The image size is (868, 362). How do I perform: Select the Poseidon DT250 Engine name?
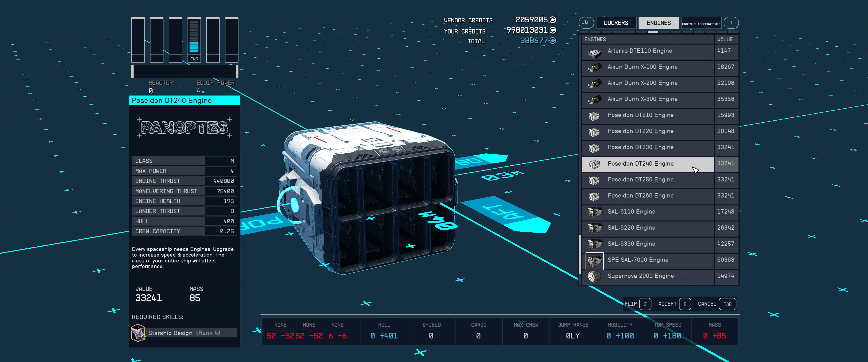click(641, 179)
